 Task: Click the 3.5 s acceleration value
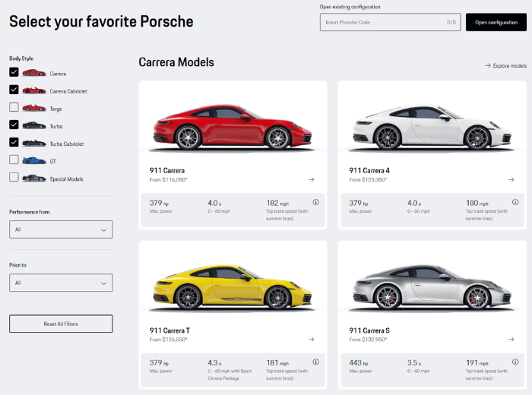point(414,363)
